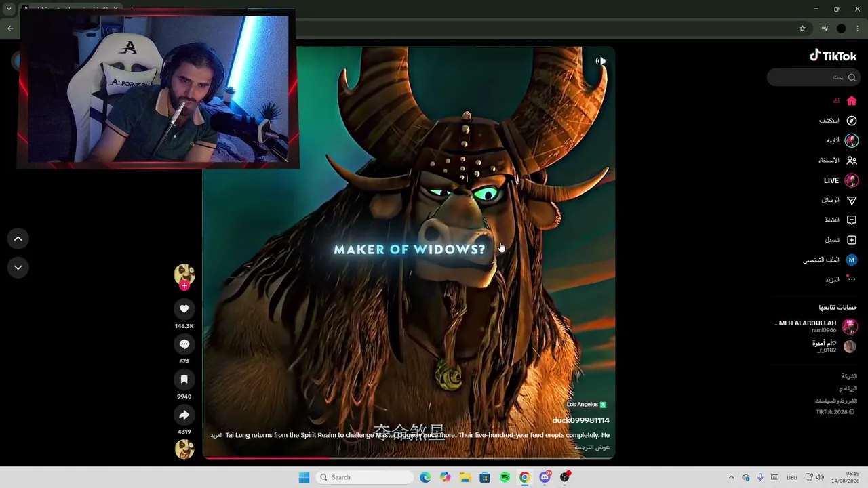Screen dimensions: 868x488
Task: Click the taskbar volume speaker icon
Action: point(820,477)
